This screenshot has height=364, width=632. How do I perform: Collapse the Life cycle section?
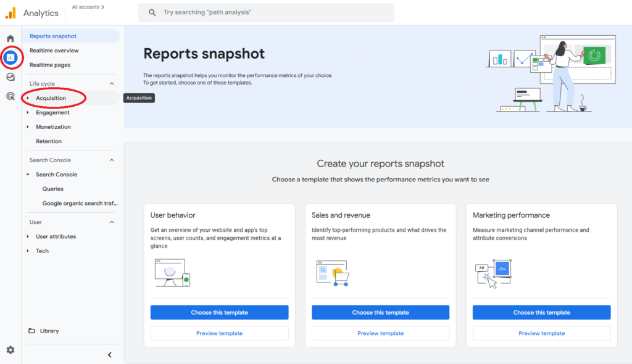click(x=112, y=84)
